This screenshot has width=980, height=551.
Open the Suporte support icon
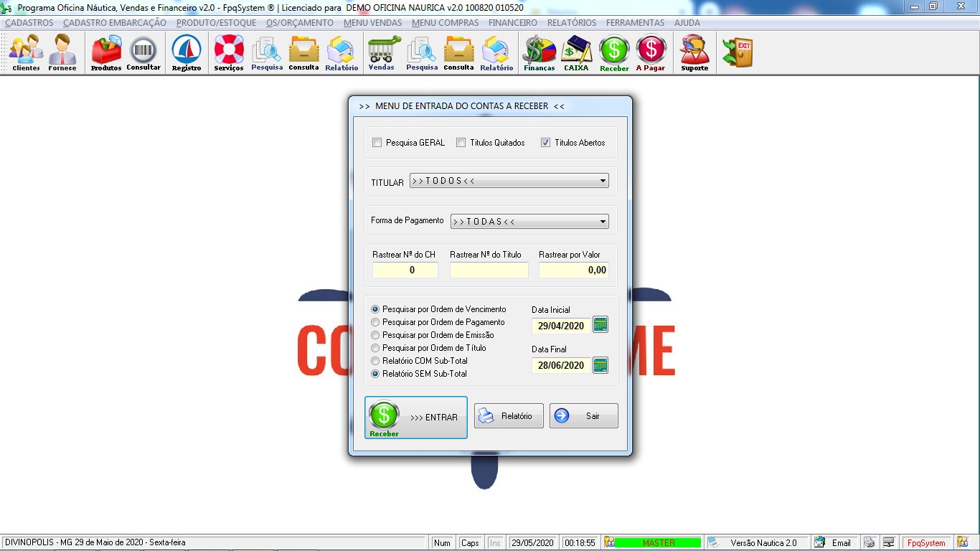click(x=694, y=53)
